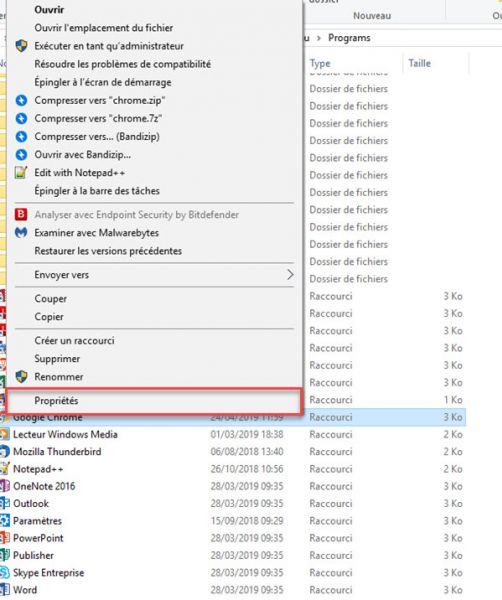Click the date 26/10/2018 10:56

[247, 469]
